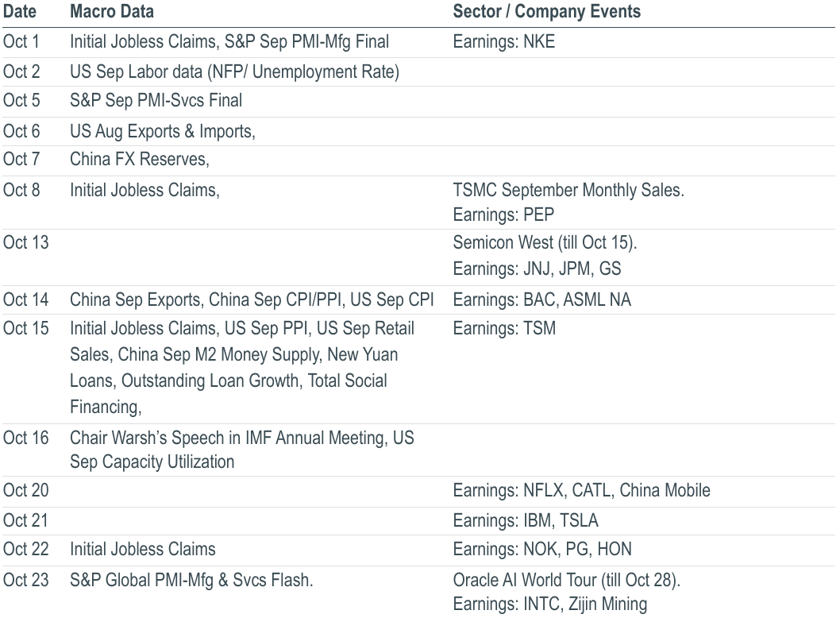Select China FX Reserves entry
The width and height of the screenshot is (840, 618).
pyautogui.click(x=139, y=159)
